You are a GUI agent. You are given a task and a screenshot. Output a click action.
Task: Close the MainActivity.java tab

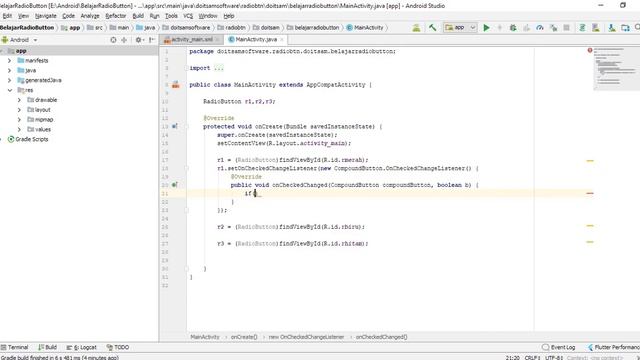[x=282, y=40]
